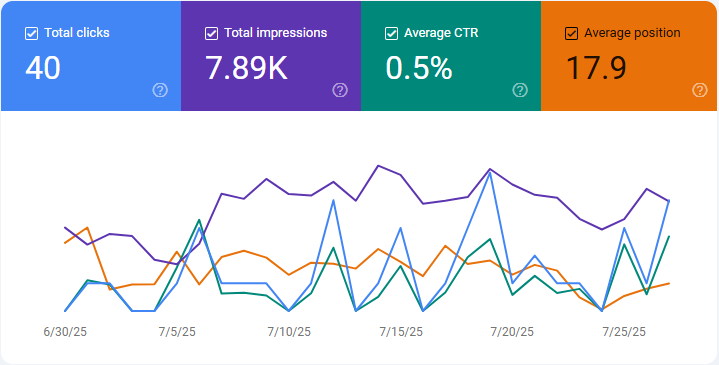Click the 7/20/25 axis date label
This screenshot has width=719, height=365.
(512, 332)
